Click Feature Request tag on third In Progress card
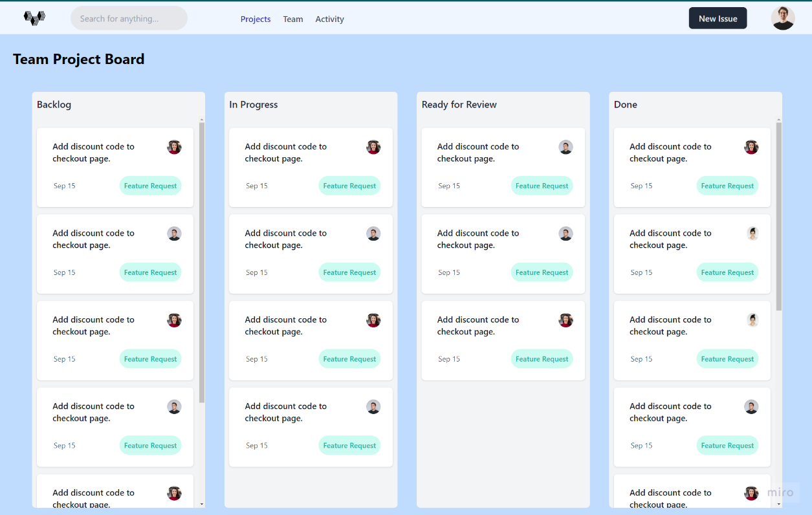 (x=349, y=359)
